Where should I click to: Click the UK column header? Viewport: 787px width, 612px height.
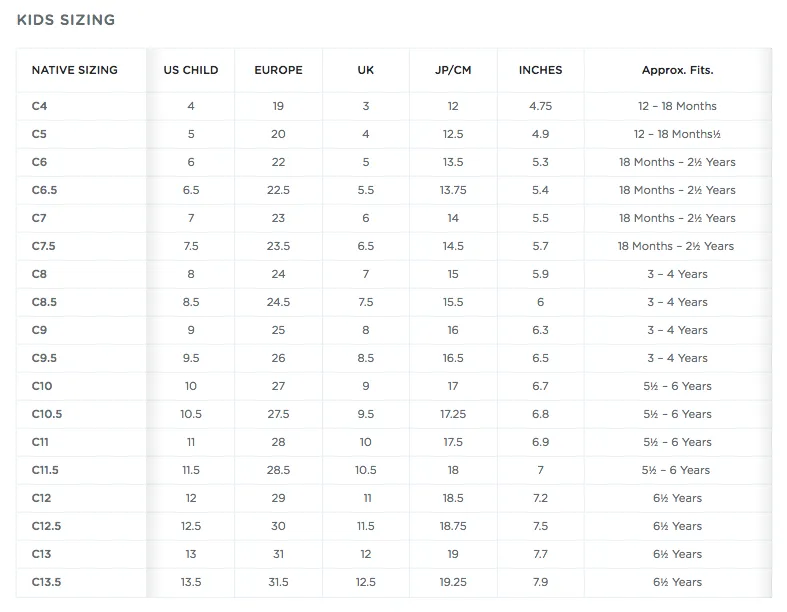(365, 70)
